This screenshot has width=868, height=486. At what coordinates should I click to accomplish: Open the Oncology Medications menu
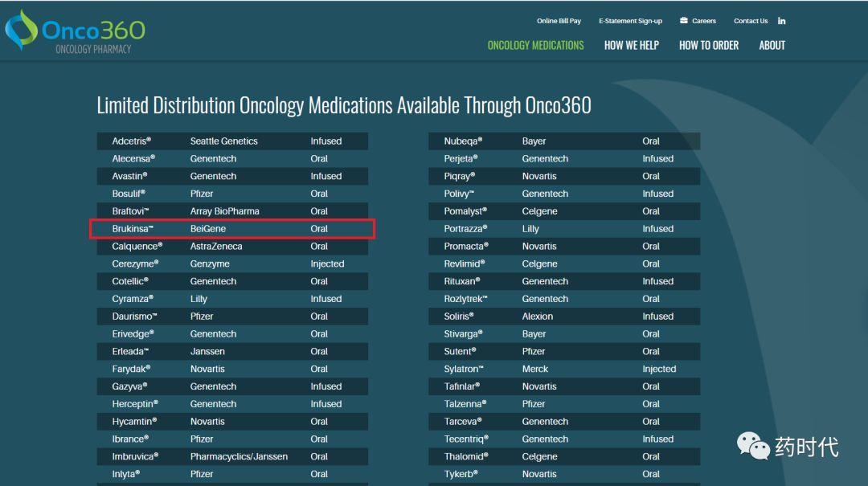coord(535,46)
